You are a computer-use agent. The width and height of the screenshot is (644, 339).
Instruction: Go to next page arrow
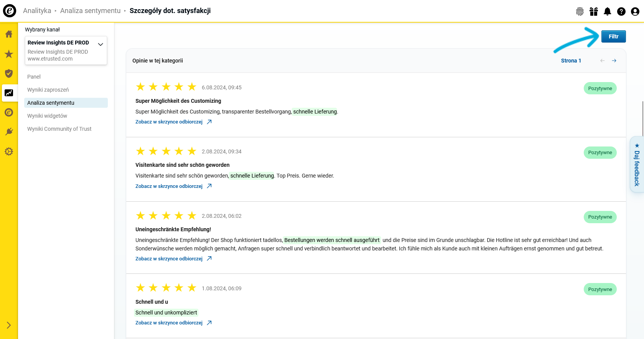pyautogui.click(x=614, y=61)
